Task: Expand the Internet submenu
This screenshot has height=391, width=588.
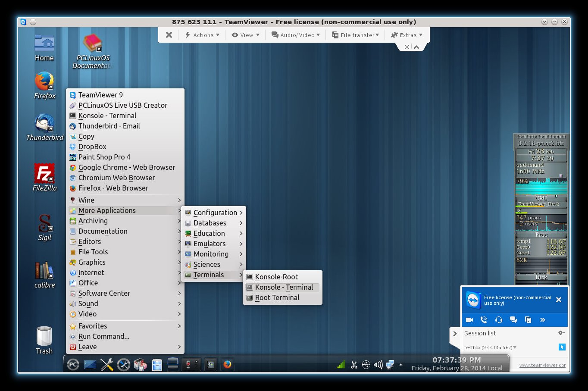Action: point(125,272)
